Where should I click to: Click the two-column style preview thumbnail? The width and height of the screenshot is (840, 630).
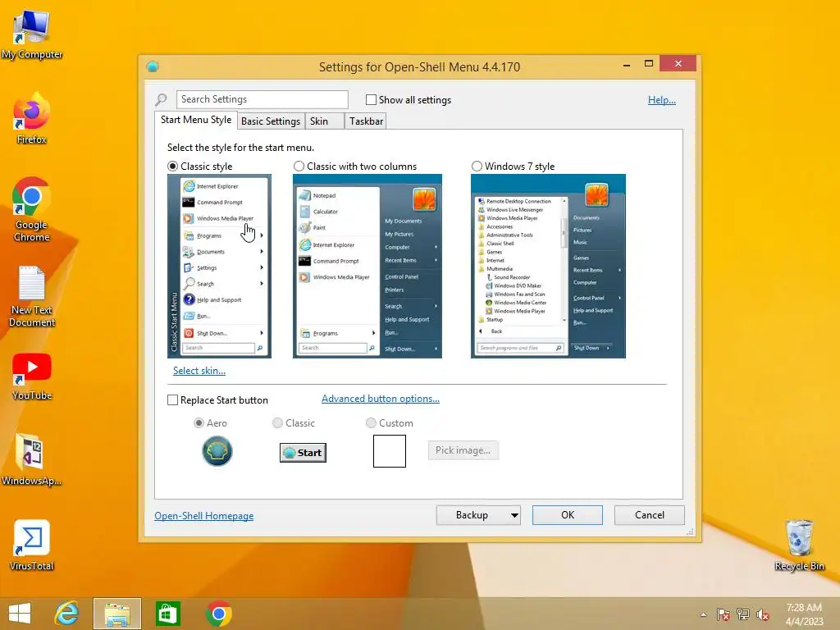pyautogui.click(x=367, y=266)
